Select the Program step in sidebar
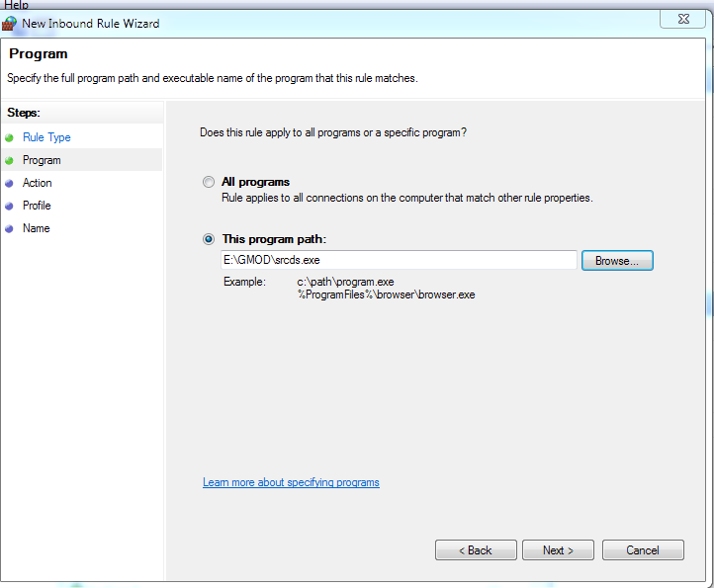The height and width of the screenshot is (588, 714). pos(42,160)
